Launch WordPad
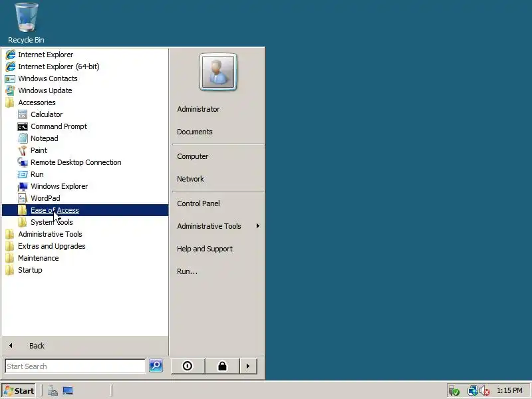The height and width of the screenshot is (399, 532). coord(85,198)
